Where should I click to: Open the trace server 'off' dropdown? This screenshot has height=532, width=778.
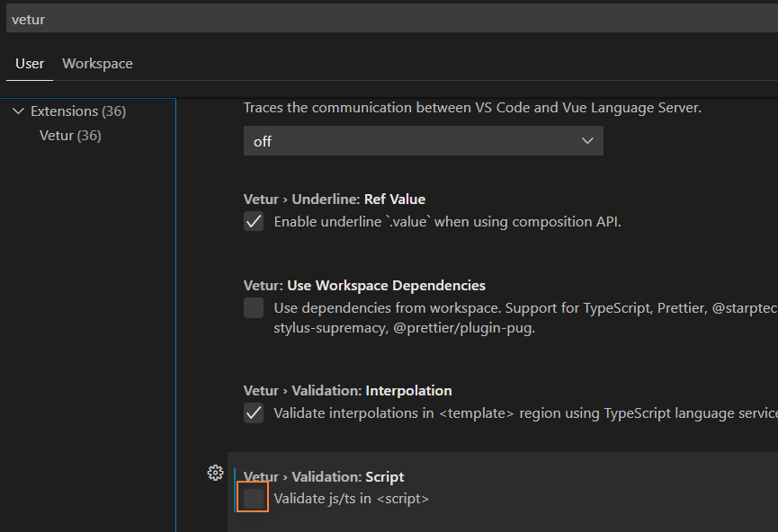pos(423,141)
